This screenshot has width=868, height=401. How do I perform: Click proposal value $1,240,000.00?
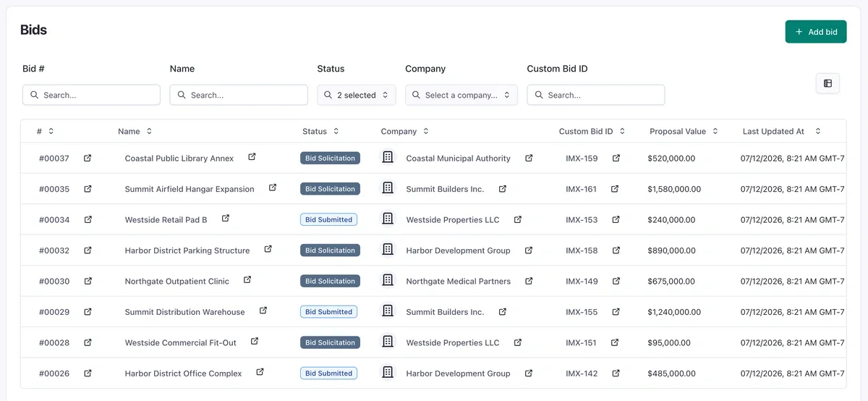click(674, 312)
